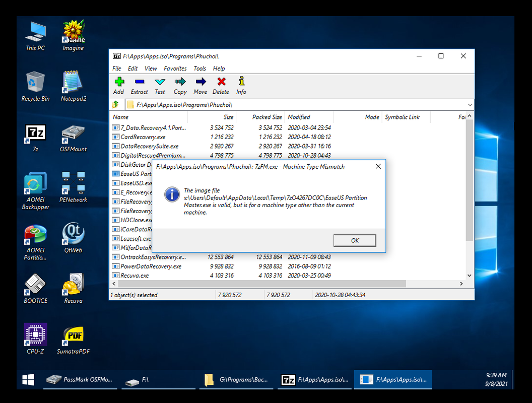Viewport: 532px width, 403px height.
Task: Select Recuva desktop icon
Action: [73, 289]
